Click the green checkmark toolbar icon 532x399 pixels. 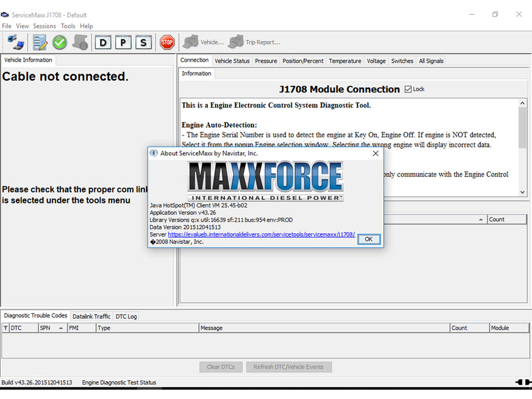pos(60,42)
